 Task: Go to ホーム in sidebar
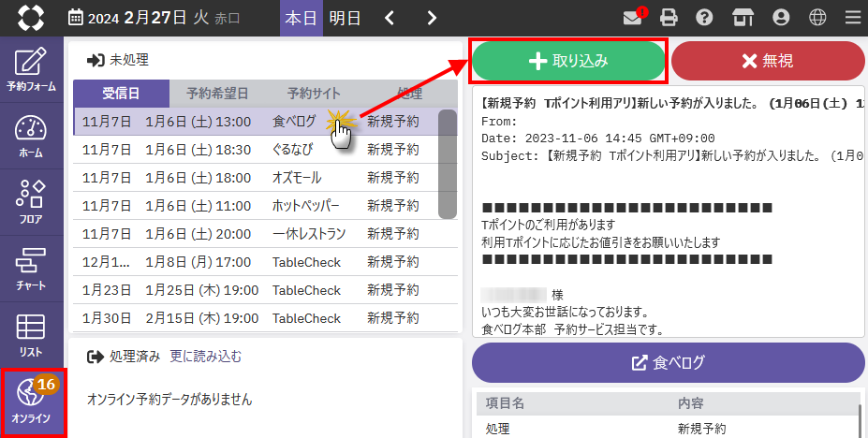point(31,136)
